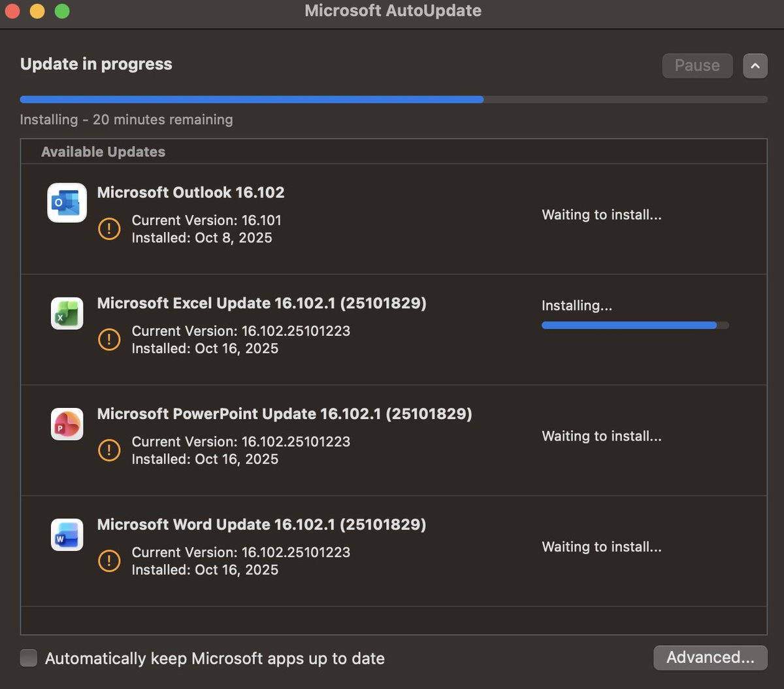Click the Microsoft PowerPoint app icon
This screenshot has width=784, height=689.
coord(67,424)
